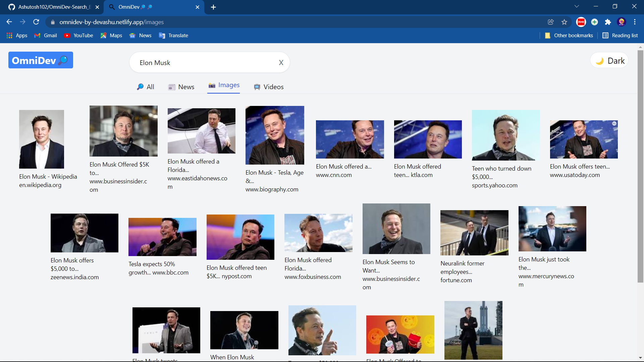Bookmark this page with star icon
The width and height of the screenshot is (644, 362).
click(564, 22)
